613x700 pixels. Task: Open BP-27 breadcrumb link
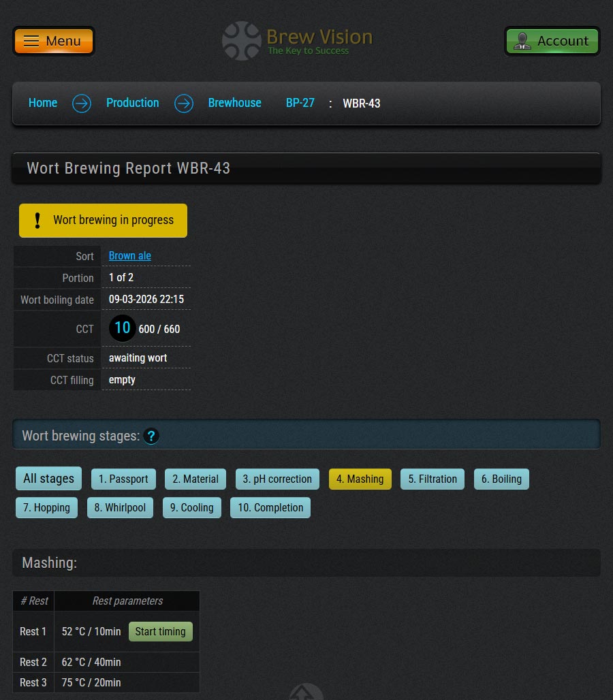pyautogui.click(x=300, y=103)
